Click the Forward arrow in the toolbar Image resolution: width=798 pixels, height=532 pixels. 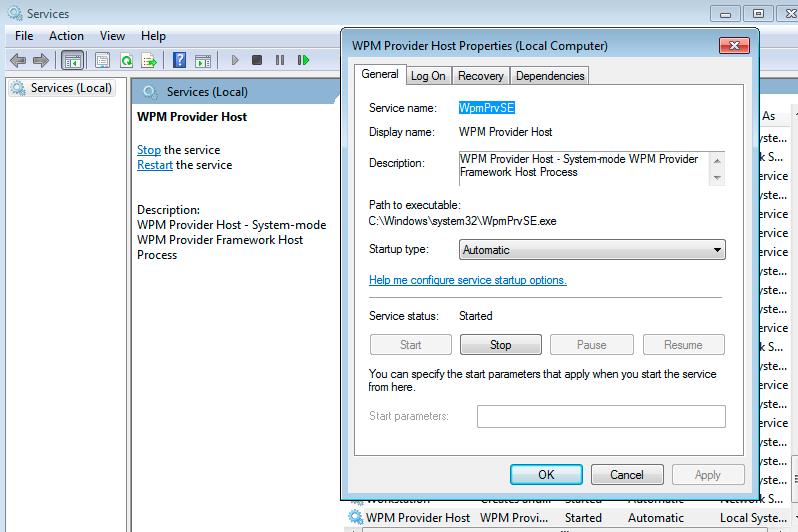coord(41,60)
